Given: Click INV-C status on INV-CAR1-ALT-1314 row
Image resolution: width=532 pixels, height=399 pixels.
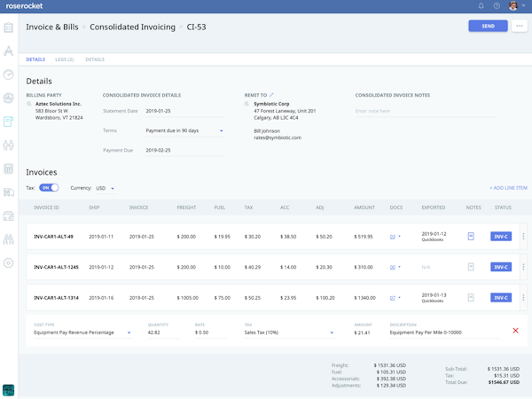Looking at the screenshot, I should tap(501, 298).
